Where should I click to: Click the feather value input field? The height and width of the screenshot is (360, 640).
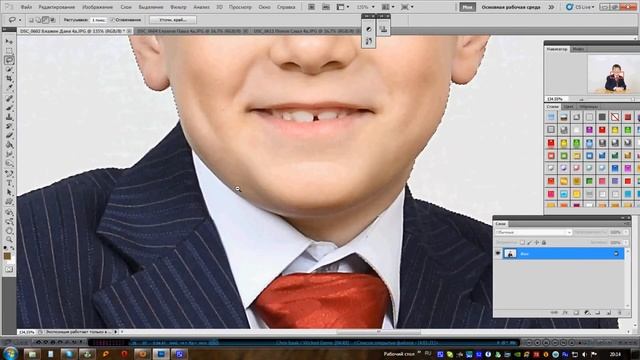point(98,20)
